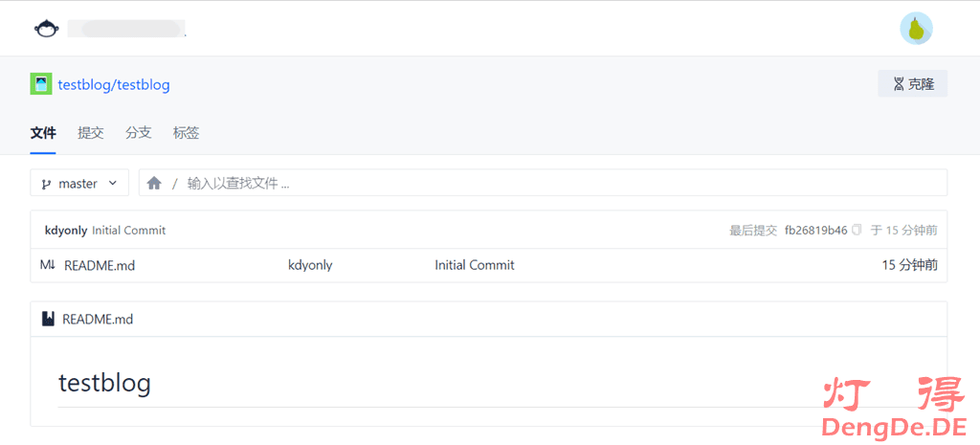Screen dimensions: 980x445
Task: Open README.md in the file list
Action: [x=100, y=265]
